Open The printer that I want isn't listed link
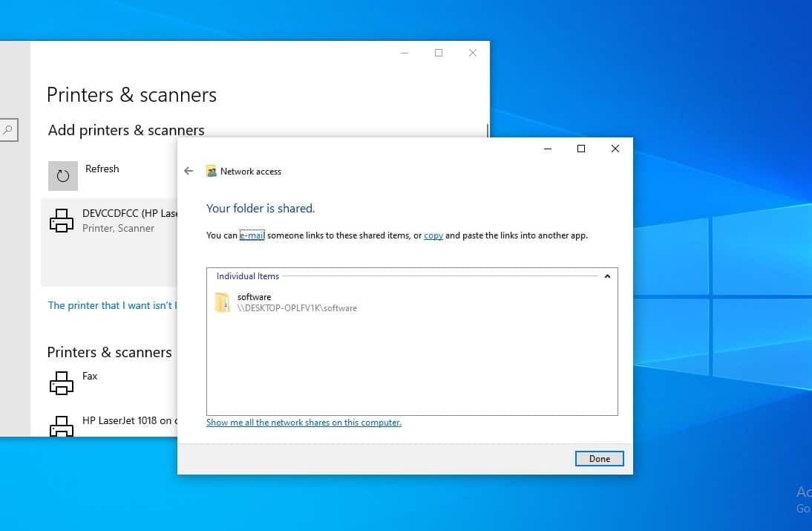Image resolution: width=812 pixels, height=531 pixels. 112,305
